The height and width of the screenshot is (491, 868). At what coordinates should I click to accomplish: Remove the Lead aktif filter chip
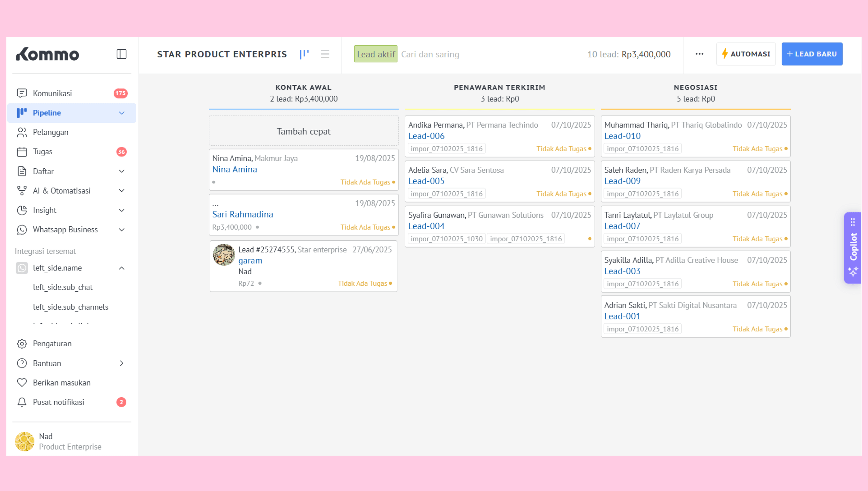(376, 54)
